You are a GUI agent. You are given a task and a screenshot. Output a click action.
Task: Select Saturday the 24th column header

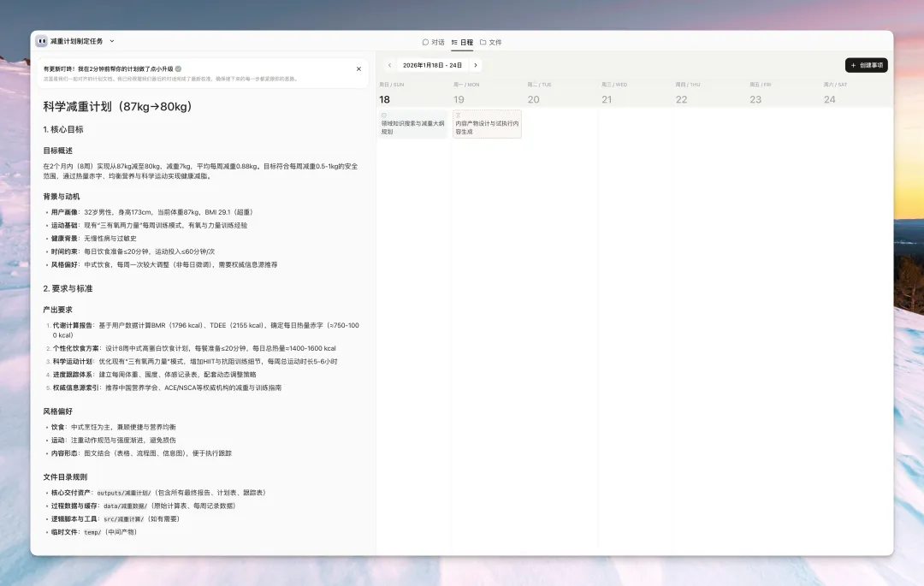pyautogui.click(x=829, y=99)
